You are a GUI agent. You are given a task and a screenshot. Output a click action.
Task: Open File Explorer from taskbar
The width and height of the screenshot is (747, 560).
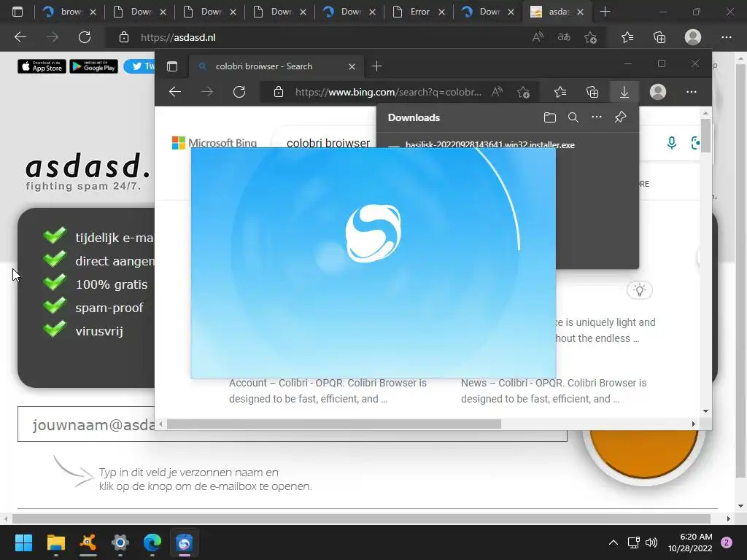[x=55, y=542]
